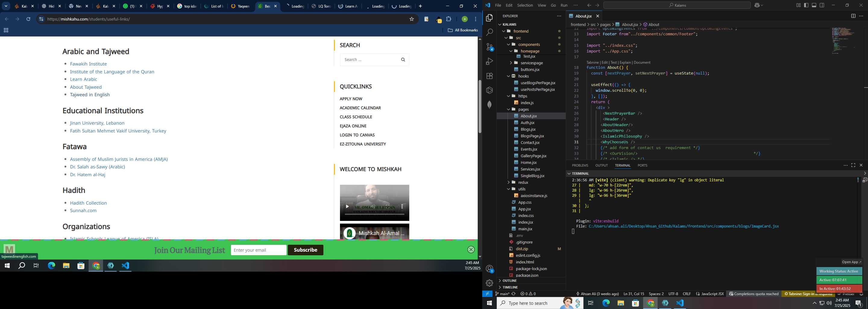Reload the mishkahu.com page
This screenshot has height=309, width=868.
28,19
